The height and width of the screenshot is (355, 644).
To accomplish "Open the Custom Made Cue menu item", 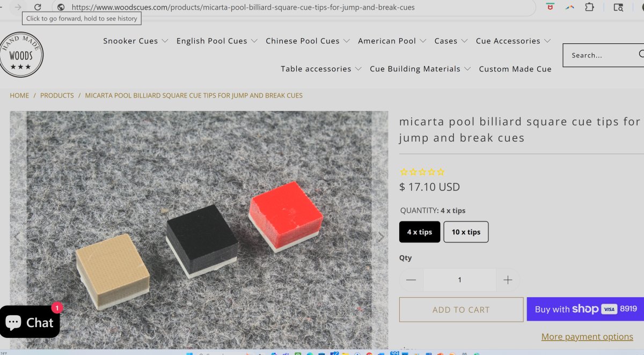I will (515, 69).
